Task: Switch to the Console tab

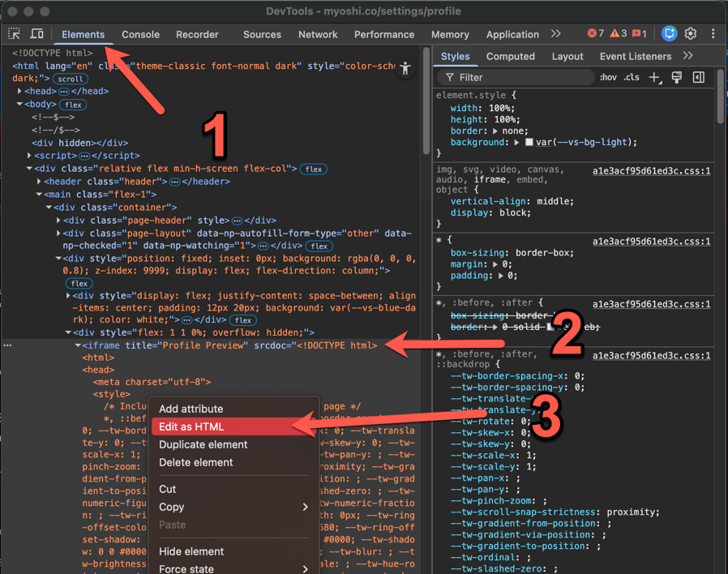Action: coord(140,34)
